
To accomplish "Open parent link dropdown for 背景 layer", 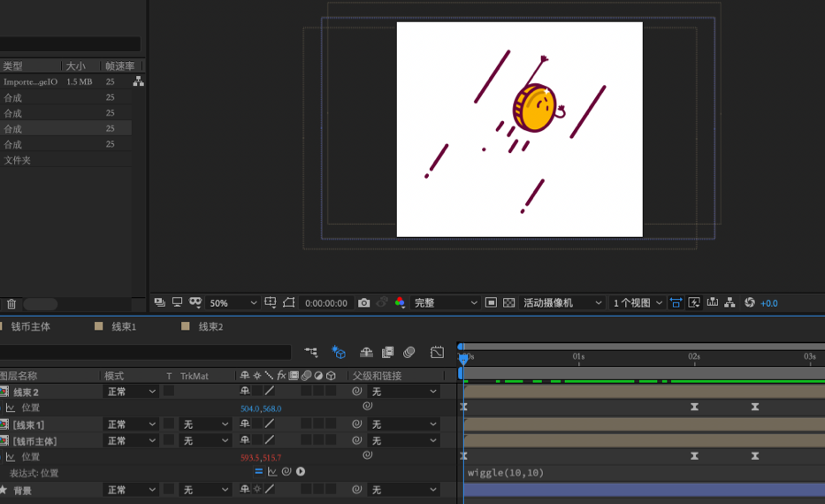I will coord(403,490).
